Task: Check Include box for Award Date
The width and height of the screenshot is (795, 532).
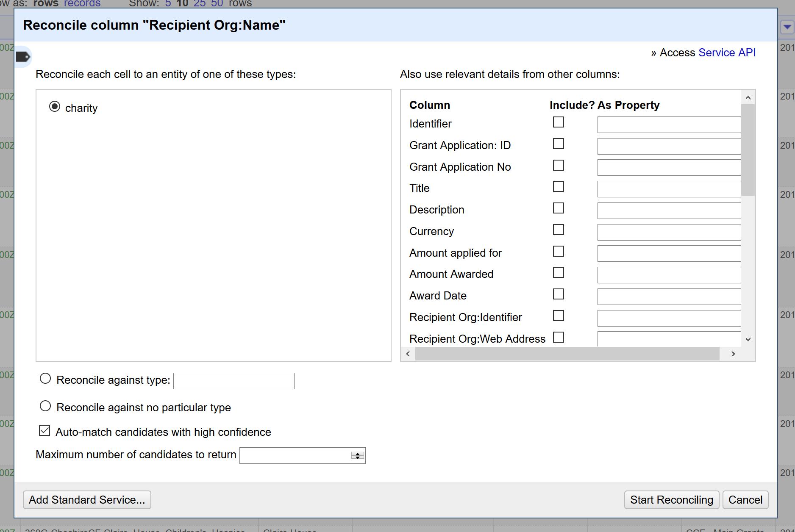Action: (559, 294)
